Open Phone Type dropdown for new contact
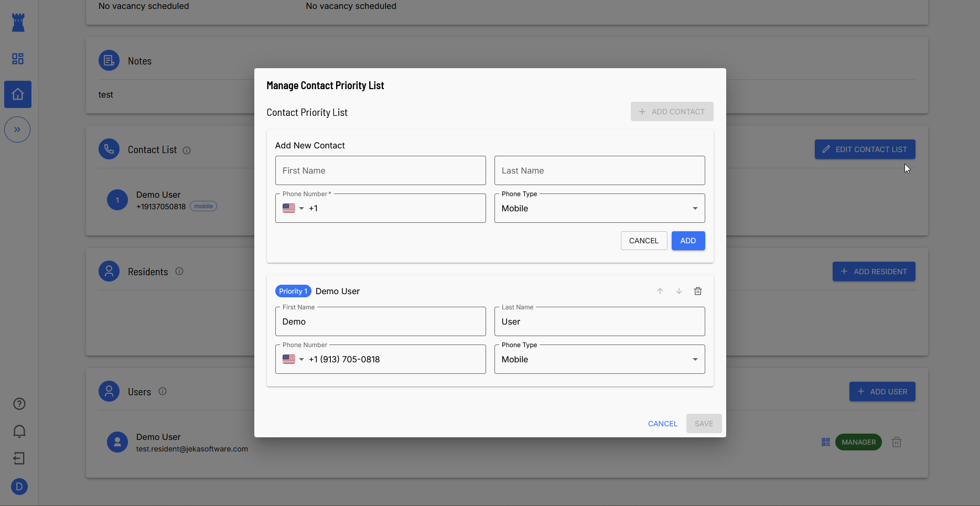Screen dimensions: 980x506 (599, 208)
